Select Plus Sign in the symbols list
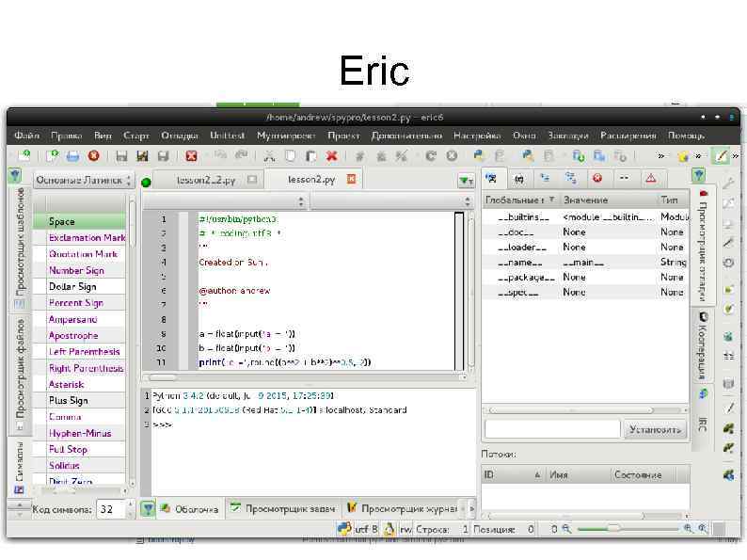This screenshot has height=560, width=747. 79,400
